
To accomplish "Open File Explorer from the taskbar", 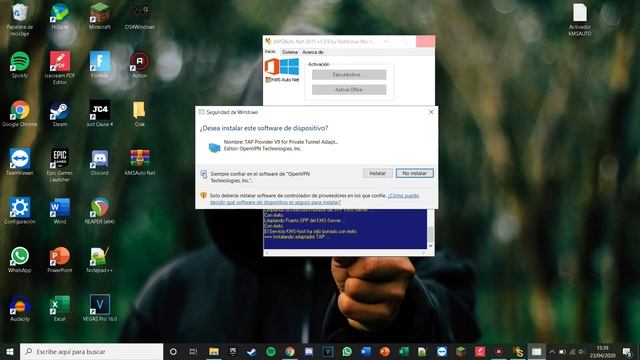I will [213, 351].
